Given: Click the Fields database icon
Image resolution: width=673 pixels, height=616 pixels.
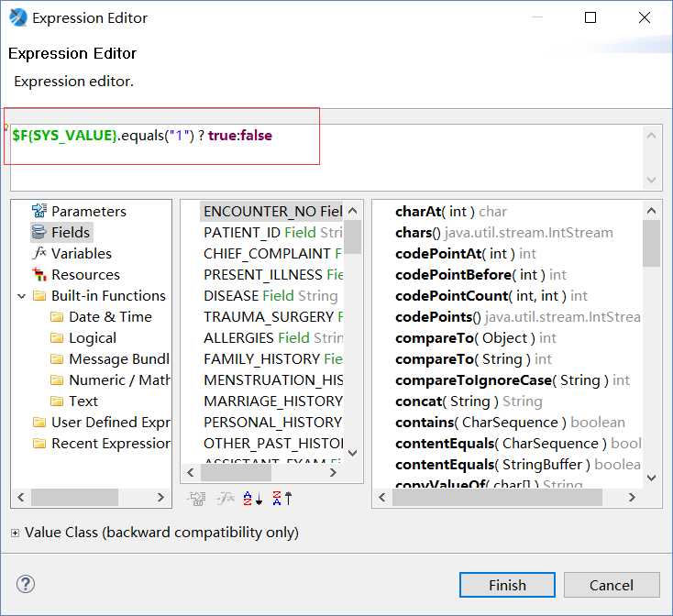Looking at the screenshot, I should 39,232.
